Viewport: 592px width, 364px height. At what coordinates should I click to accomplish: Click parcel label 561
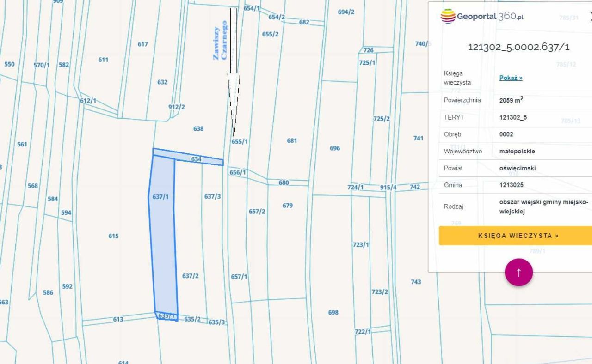tap(22, 144)
